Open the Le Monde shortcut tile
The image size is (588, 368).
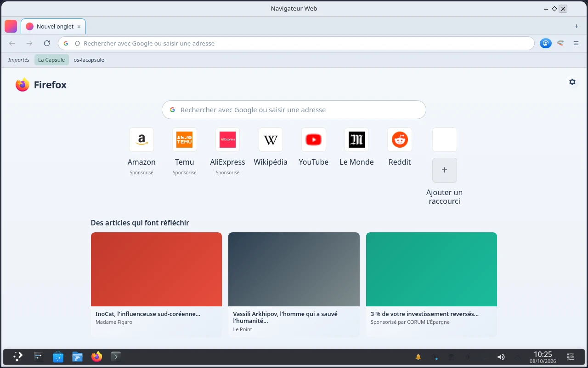[x=356, y=139]
